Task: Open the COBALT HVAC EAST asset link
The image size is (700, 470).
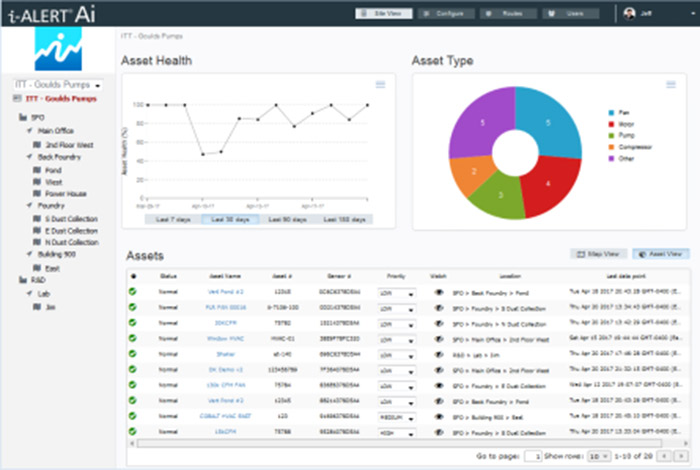Action: click(225, 416)
